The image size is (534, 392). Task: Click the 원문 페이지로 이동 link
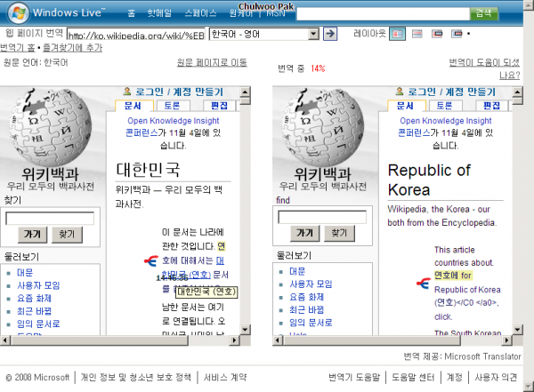tap(212, 62)
